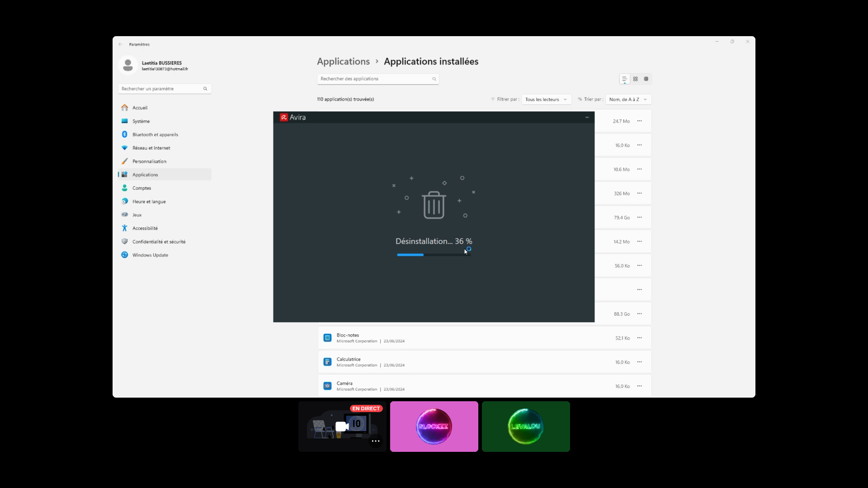Click the magnifier in the applications search box
This screenshot has width=868, height=488.
coord(434,79)
